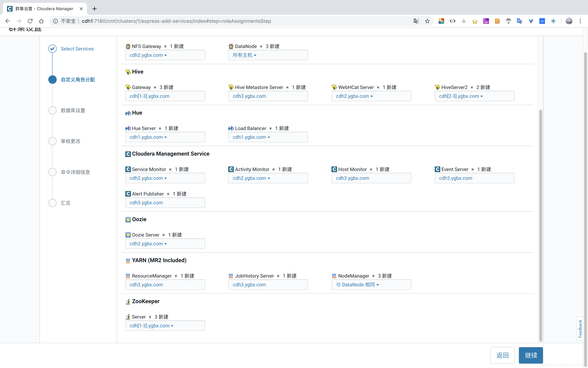Select the 汇总 step
Screen dimensions: 588x368
[x=66, y=203]
